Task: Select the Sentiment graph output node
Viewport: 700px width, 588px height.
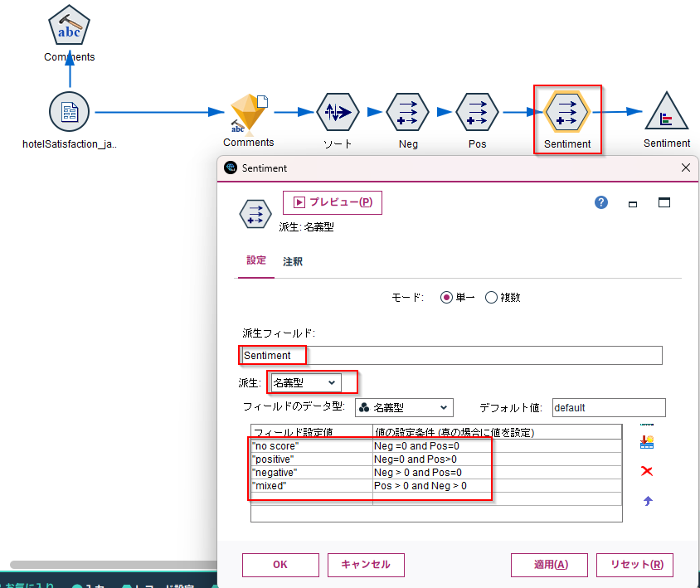Action: 667,112
